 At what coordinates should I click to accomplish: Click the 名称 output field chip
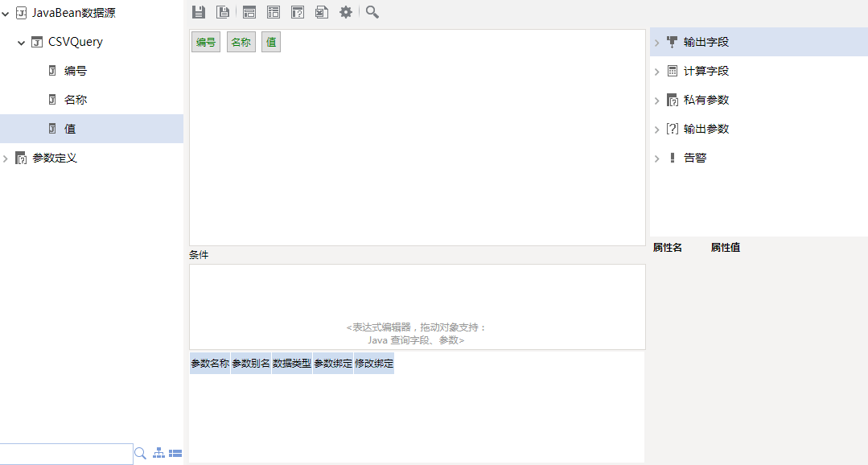pos(241,42)
